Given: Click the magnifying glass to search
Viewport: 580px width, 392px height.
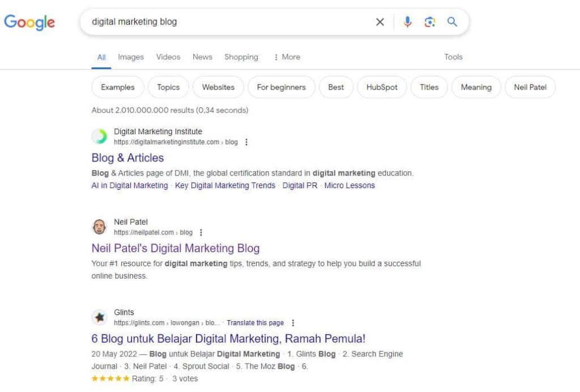Looking at the screenshot, I should pyautogui.click(x=453, y=22).
